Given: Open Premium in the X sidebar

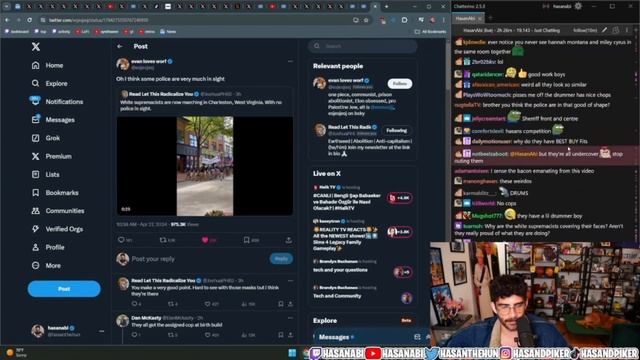Looking at the screenshot, I should coord(51,156).
